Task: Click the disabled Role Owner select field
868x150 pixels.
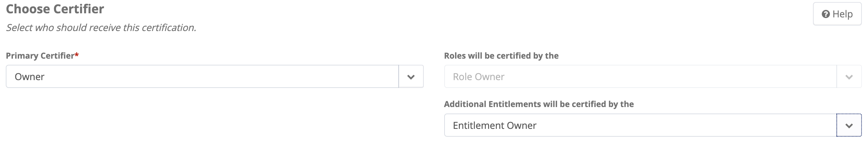Action: click(x=640, y=77)
